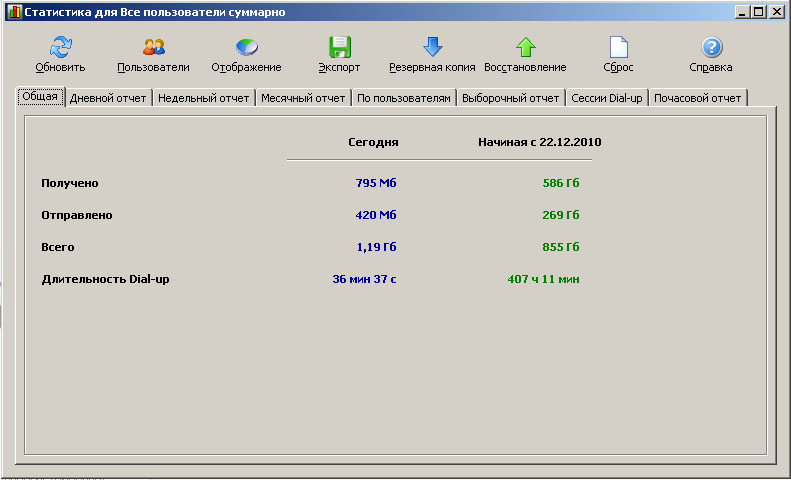The width and height of the screenshot is (791, 480).
Task: Click the application icon in title bar
Action: pos(14,12)
